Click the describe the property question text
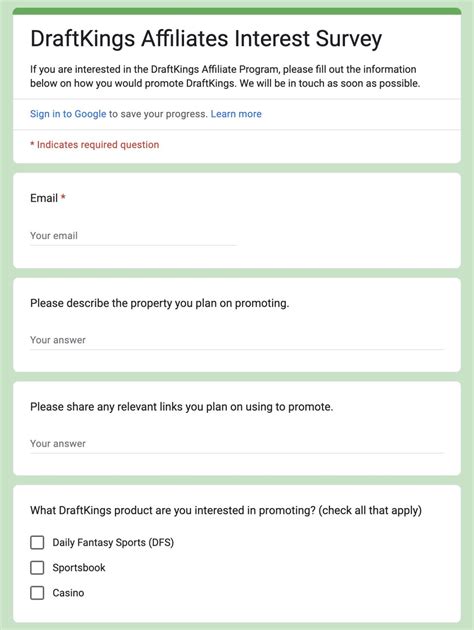Viewport: 474px width, 630px height. (x=159, y=303)
